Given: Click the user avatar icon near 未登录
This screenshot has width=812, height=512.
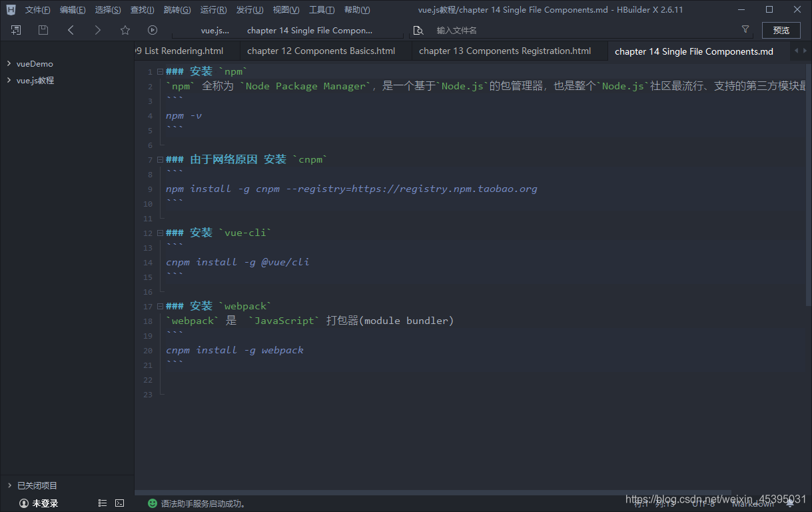Looking at the screenshot, I should [23, 503].
